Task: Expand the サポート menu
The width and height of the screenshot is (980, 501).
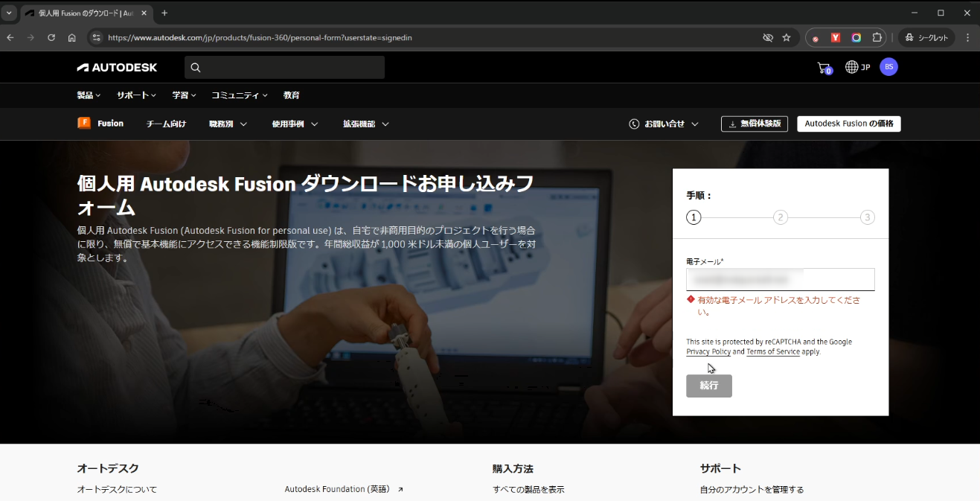Action: [x=136, y=95]
